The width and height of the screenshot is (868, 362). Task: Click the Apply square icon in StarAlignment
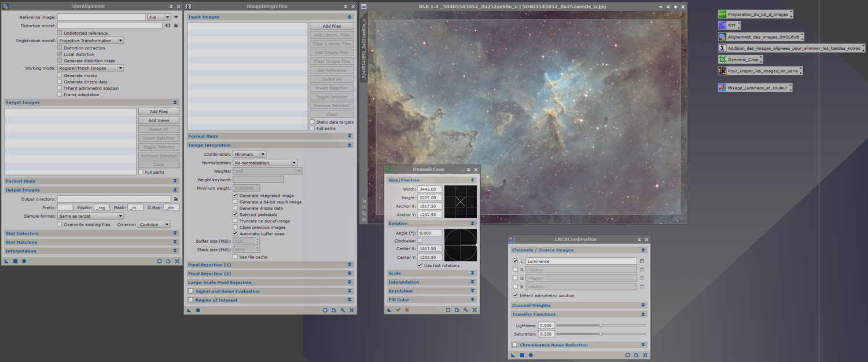[x=16, y=261]
